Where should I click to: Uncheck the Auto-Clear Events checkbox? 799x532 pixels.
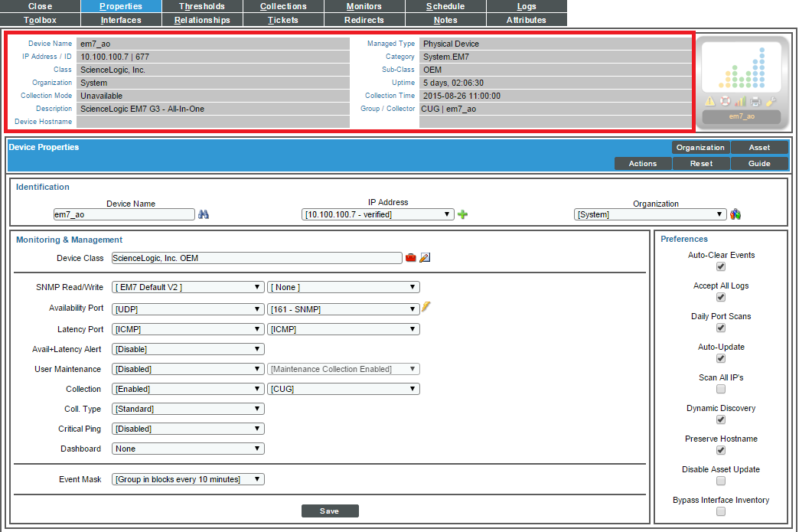click(x=720, y=267)
